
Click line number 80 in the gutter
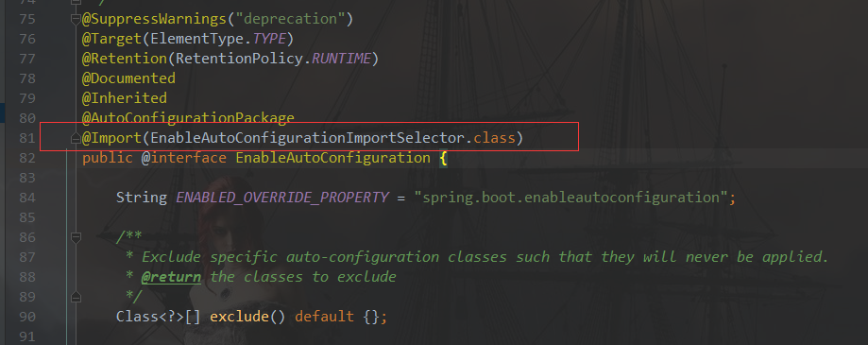(27, 118)
